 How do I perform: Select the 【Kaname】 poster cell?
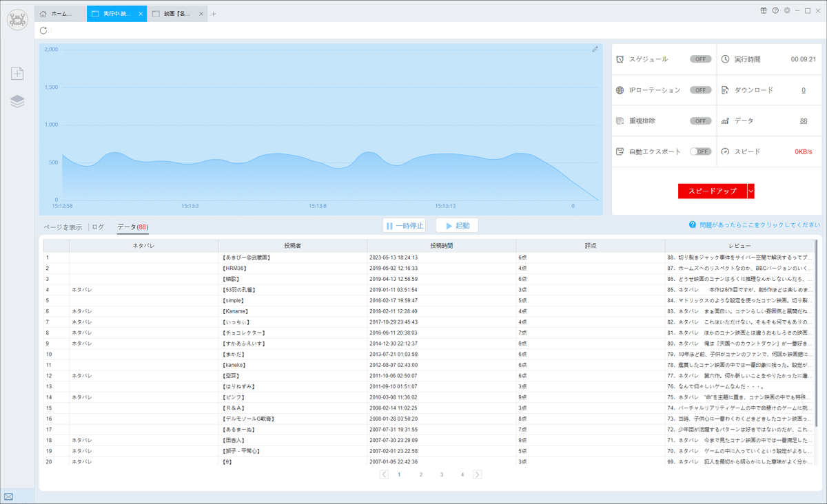click(x=292, y=311)
